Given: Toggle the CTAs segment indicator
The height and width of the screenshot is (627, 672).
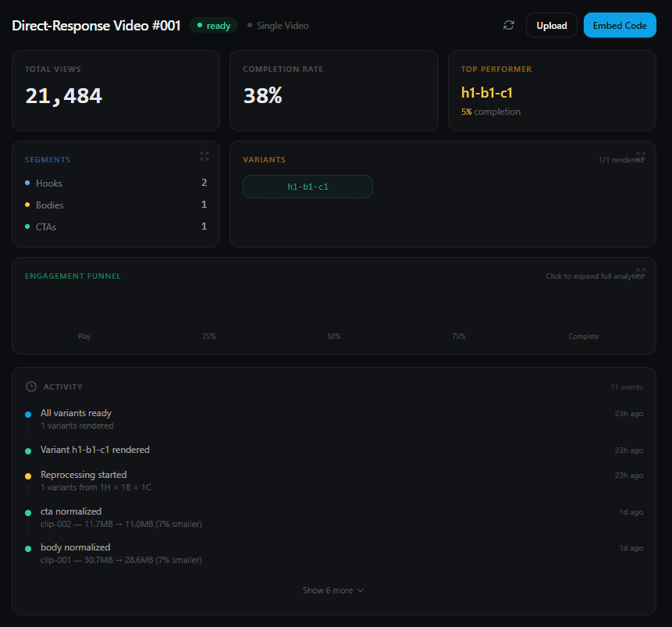Looking at the screenshot, I should pos(28,226).
